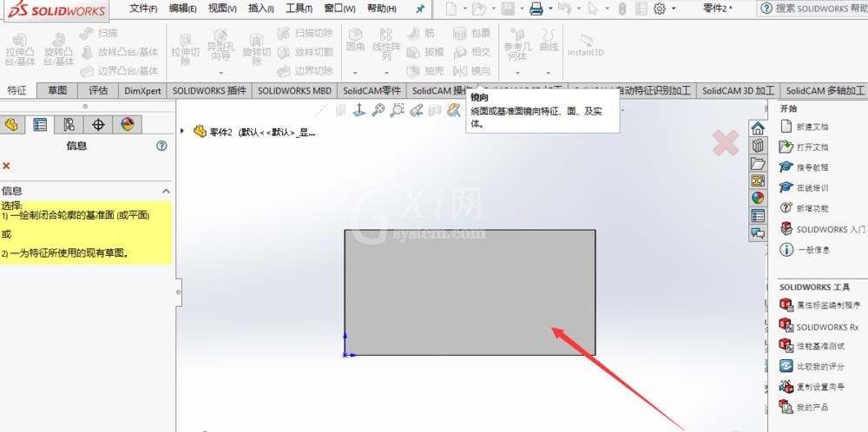Choose the 边界切除 boundary cut
This screenshot has width=868, height=432.
point(306,71)
